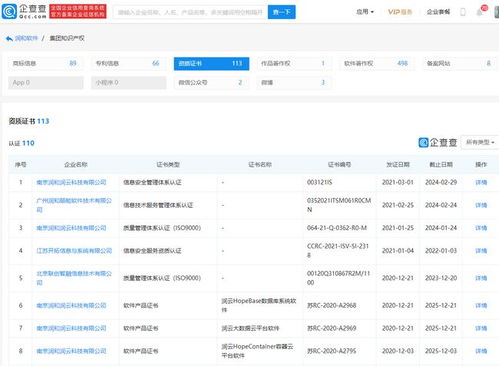Open the 企业套餐 link

click(438, 12)
